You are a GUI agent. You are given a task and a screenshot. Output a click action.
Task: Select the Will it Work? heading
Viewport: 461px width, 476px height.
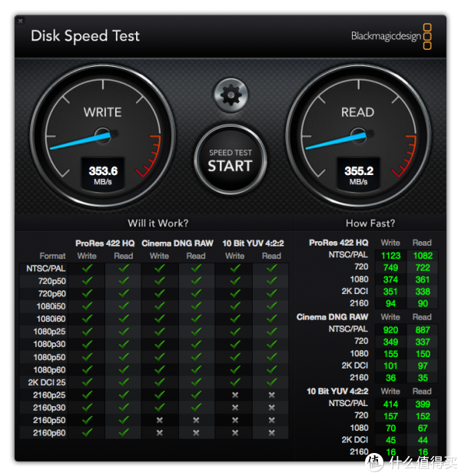pos(158,223)
